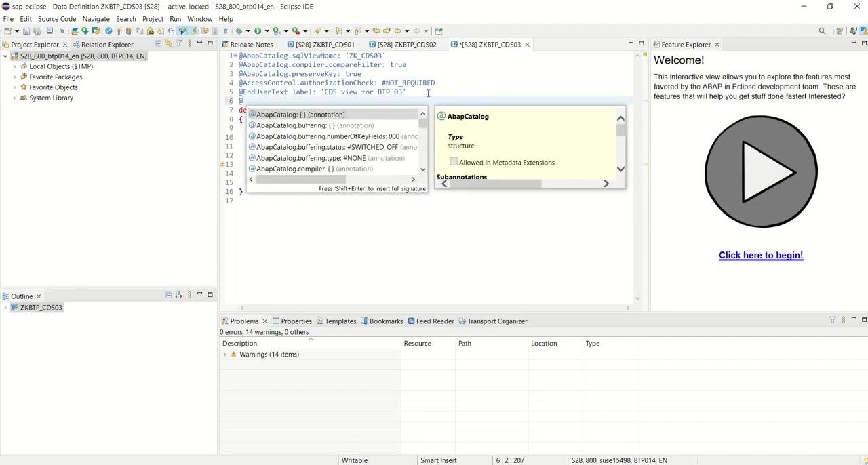Open the Window menu
The height and width of the screenshot is (465, 868).
(199, 19)
